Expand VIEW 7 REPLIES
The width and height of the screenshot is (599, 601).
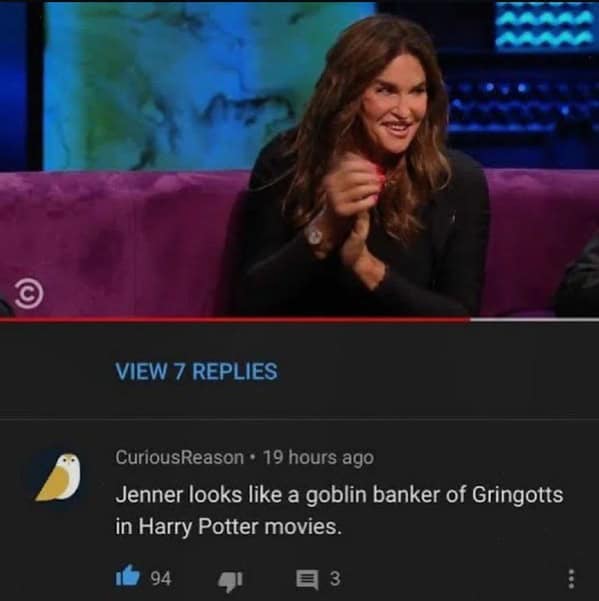click(196, 371)
